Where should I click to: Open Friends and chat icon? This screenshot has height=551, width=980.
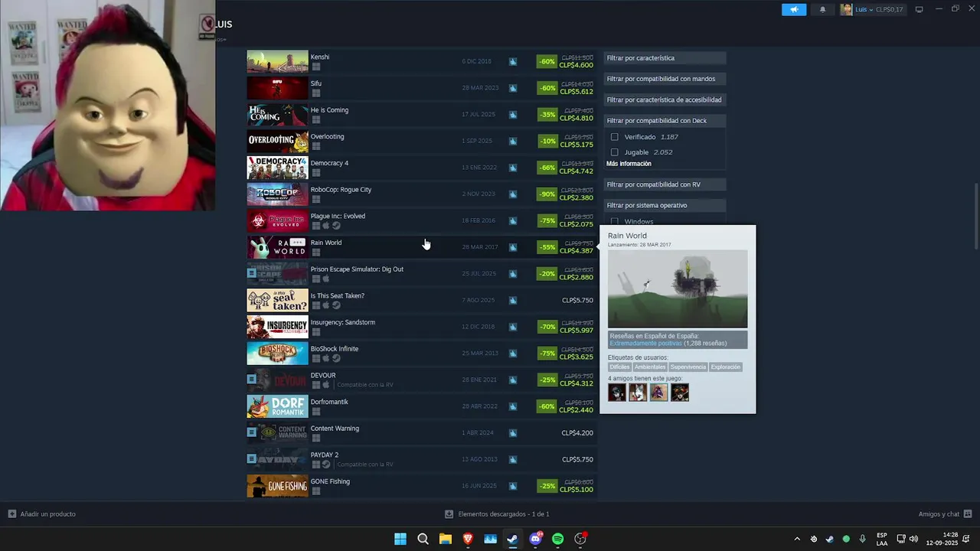coord(968,514)
